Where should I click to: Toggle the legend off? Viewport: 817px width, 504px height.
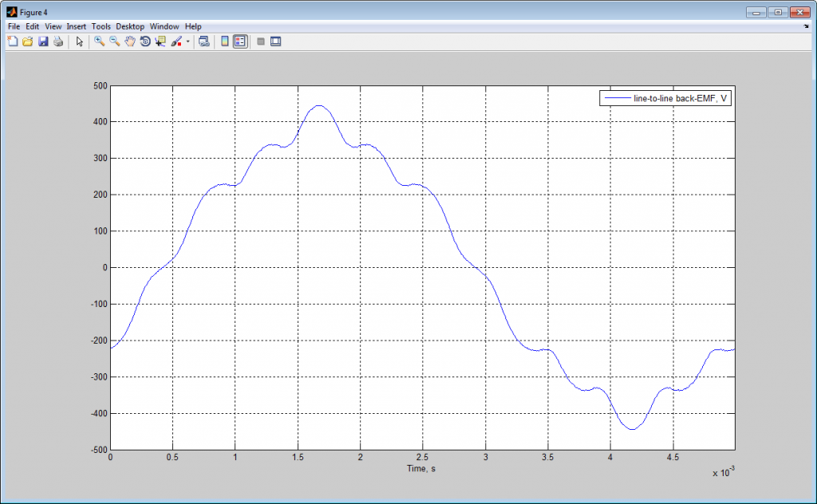239,41
